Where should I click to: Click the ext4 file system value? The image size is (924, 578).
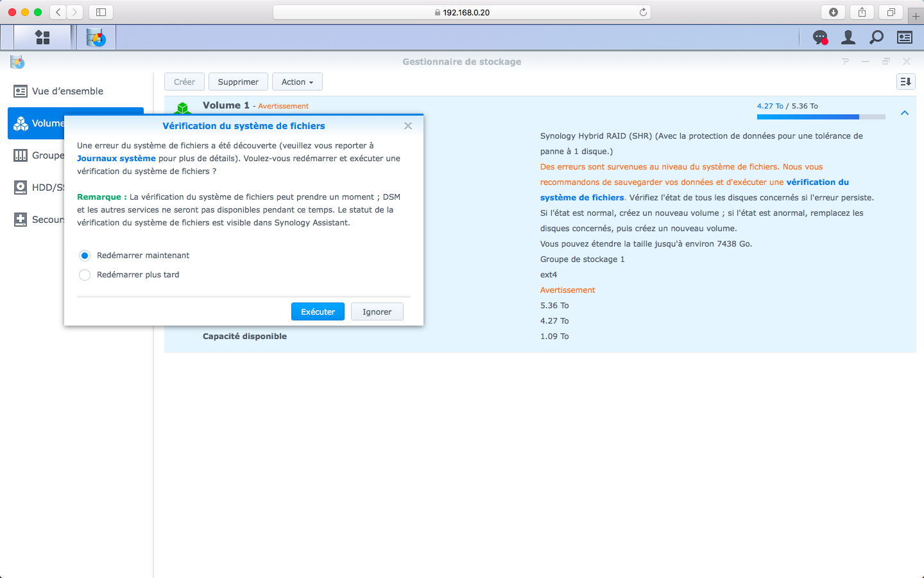tap(549, 275)
